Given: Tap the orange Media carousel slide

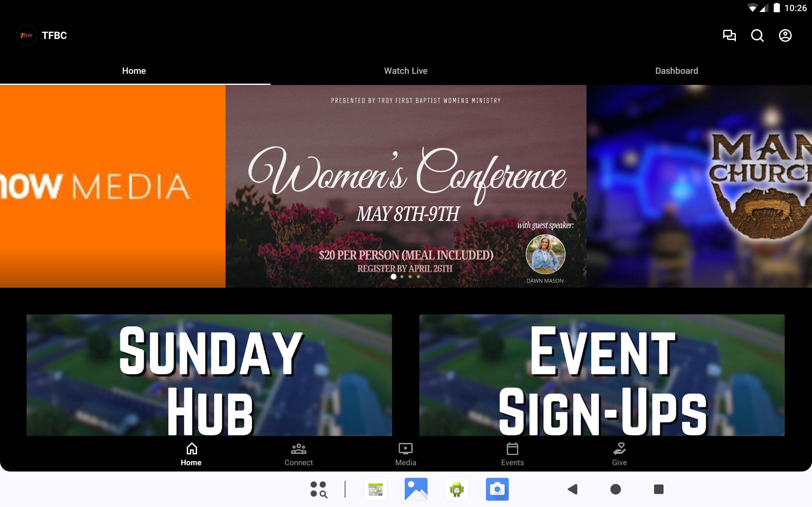Looking at the screenshot, I should (x=112, y=186).
